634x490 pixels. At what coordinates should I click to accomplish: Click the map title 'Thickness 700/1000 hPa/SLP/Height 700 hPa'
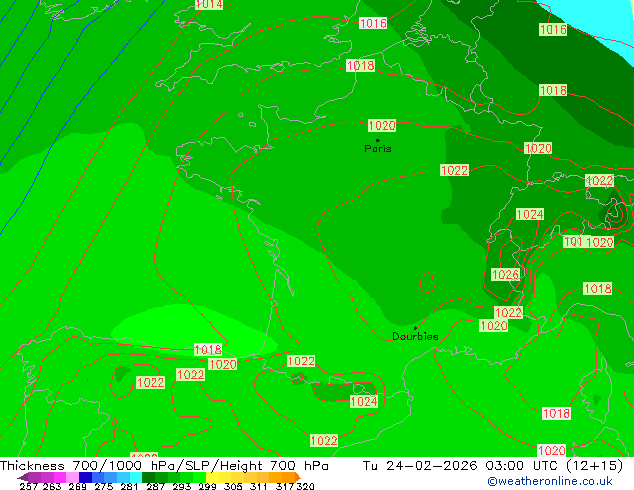pyautogui.click(x=164, y=466)
